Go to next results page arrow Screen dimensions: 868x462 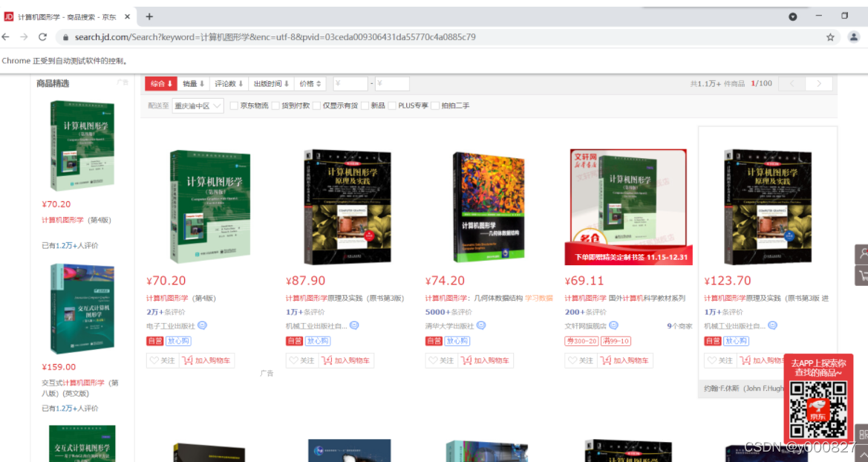coord(819,84)
